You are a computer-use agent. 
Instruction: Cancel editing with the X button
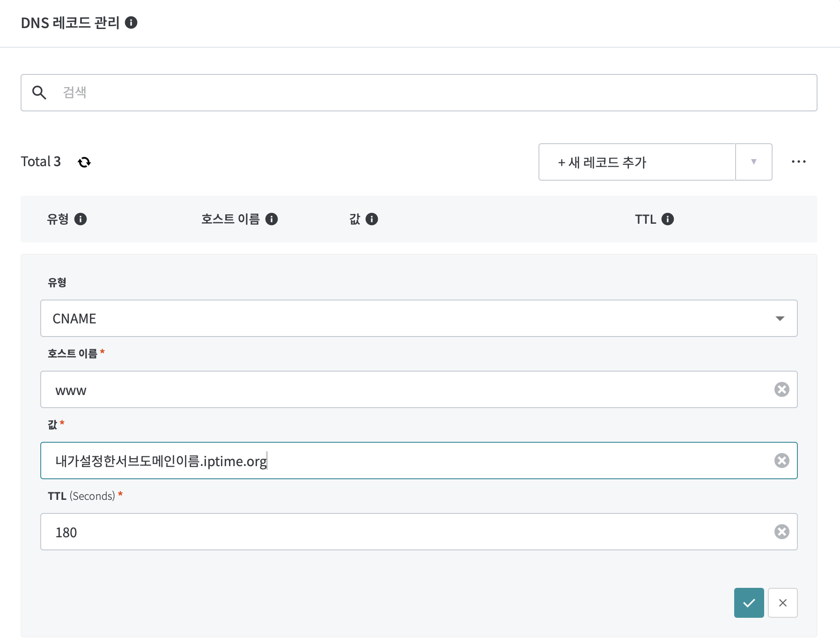point(782,603)
